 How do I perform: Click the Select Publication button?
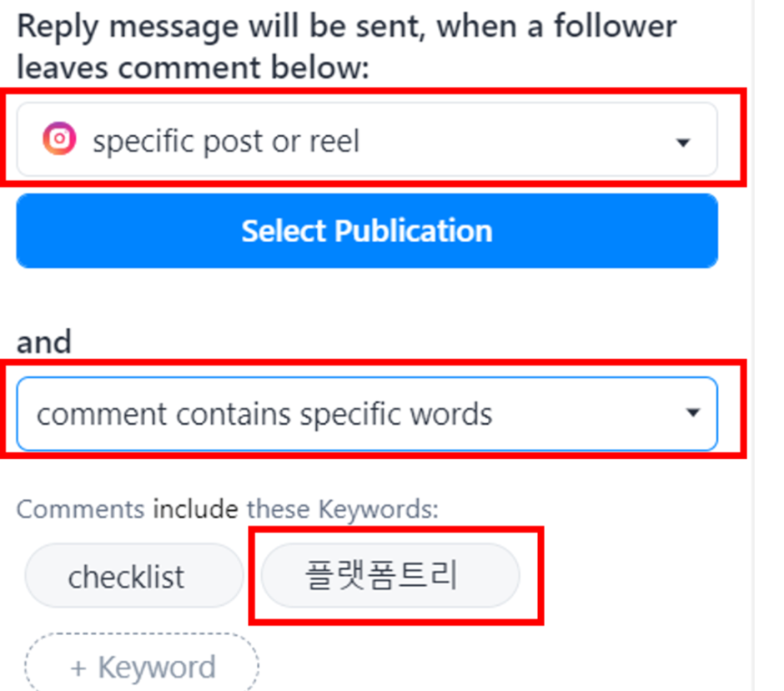click(367, 230)
